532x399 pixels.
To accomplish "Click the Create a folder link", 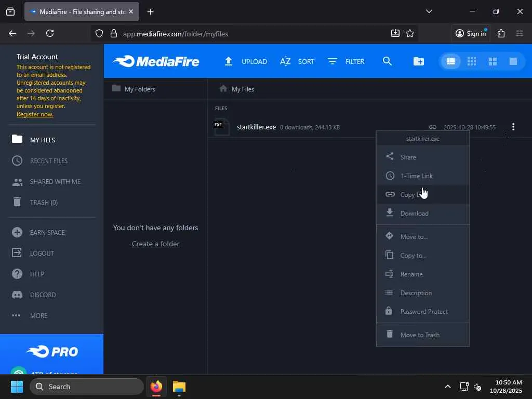I will click(x=155, y=244).
